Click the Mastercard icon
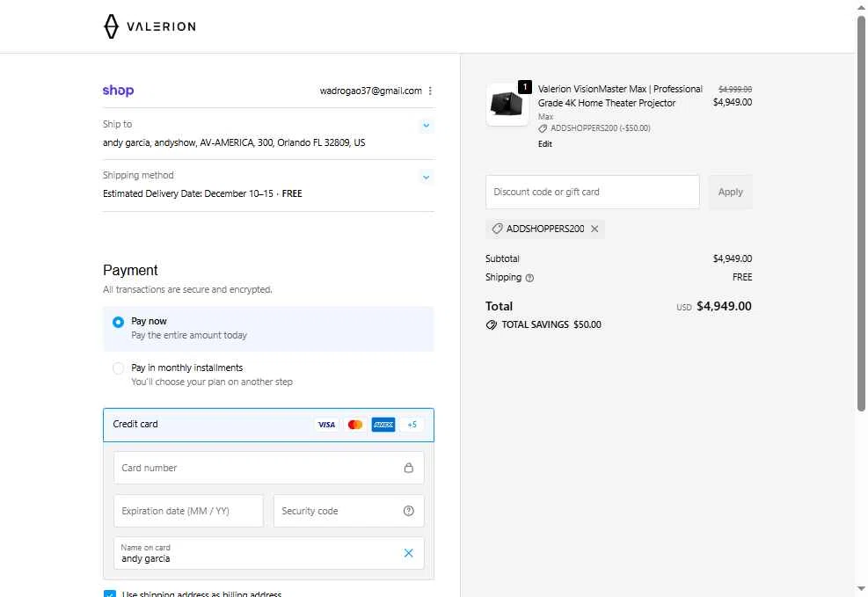This screenshot has width=868, height=597. click(x=354, y=425)
